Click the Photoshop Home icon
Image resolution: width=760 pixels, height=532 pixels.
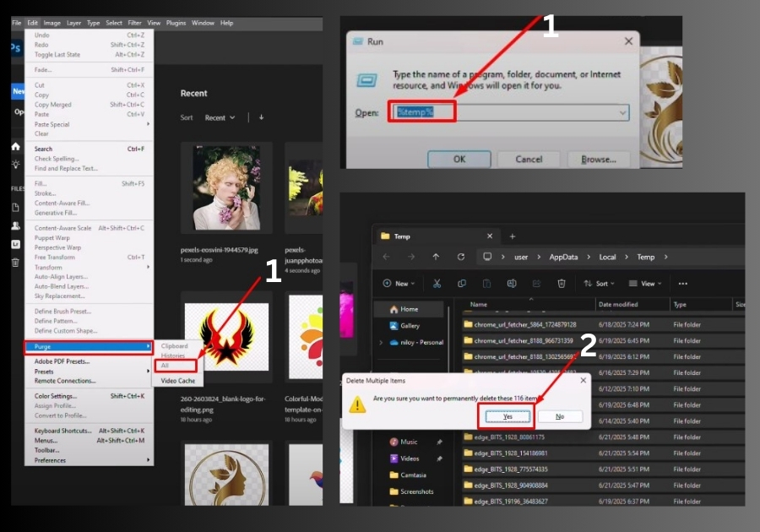[x=15, y=146]
